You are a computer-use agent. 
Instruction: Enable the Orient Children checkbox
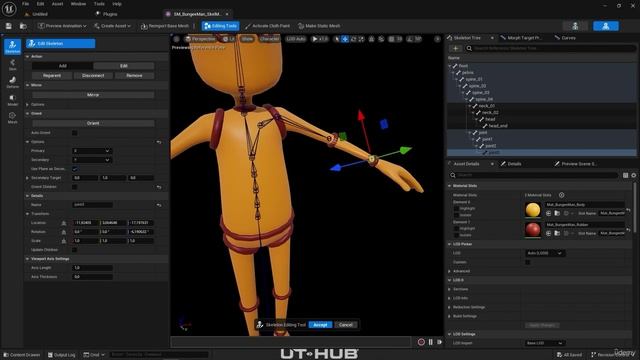75,187
